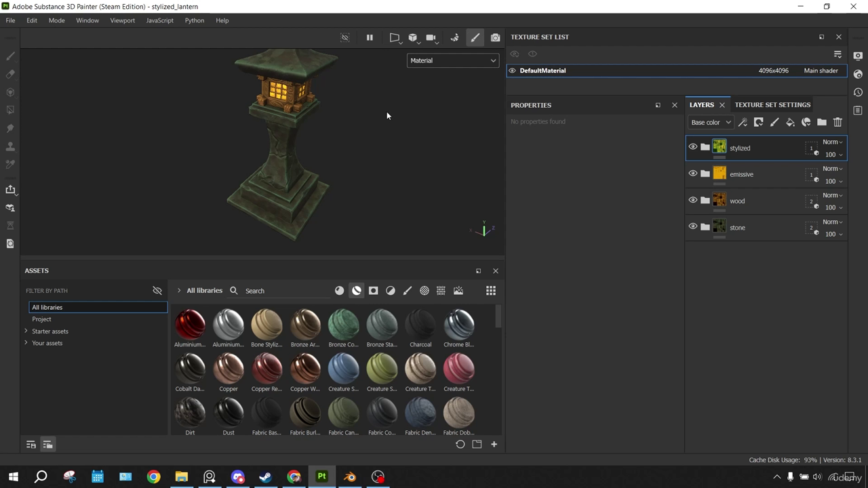Open the Viewport menu
Image resolution: width=868 pixels, height=488 pixels.
(123, 20)
